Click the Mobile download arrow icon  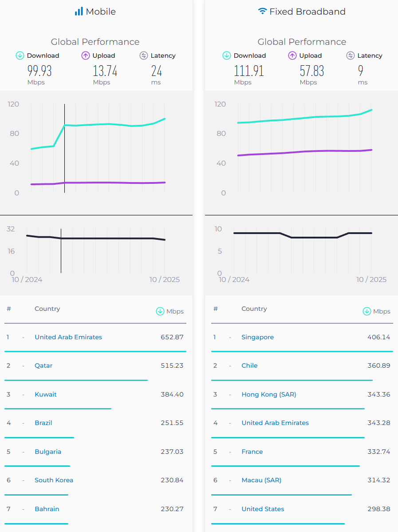coord(20,56)
